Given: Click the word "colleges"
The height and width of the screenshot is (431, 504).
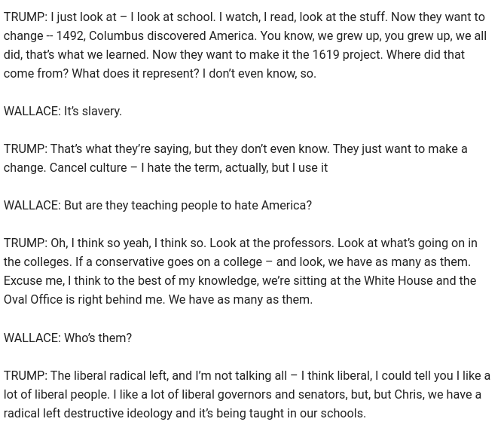Looking at the screenshot, I should click(47, 261).
